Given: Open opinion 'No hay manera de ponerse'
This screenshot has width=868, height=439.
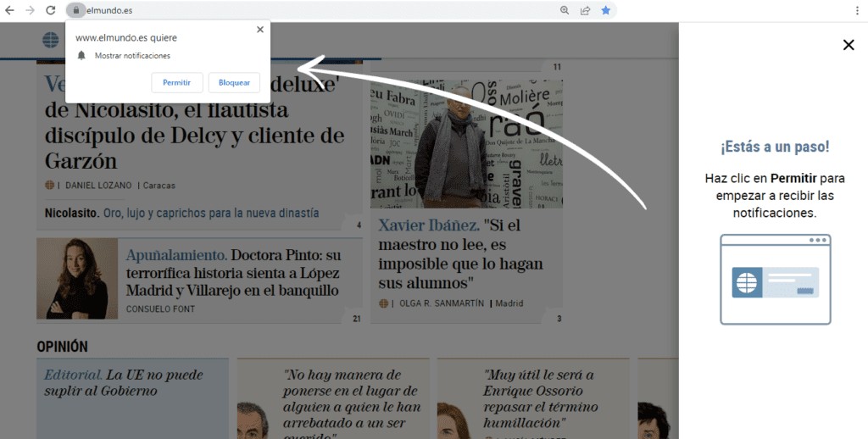Looking at the screenshot, I should 351,403.
